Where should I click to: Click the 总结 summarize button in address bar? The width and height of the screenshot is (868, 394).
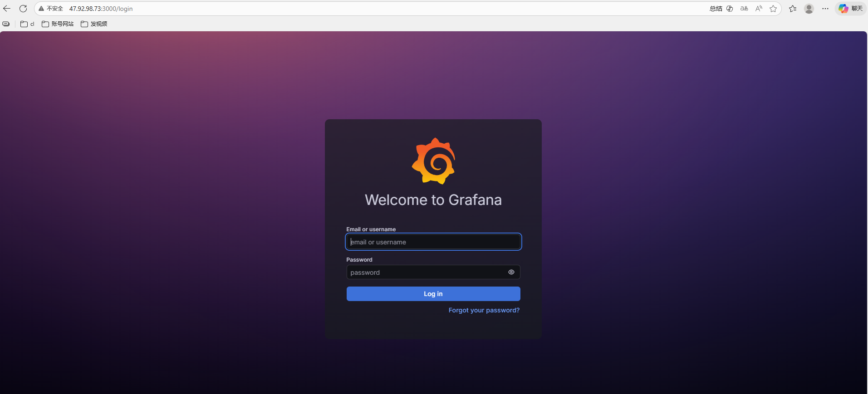[x=716, y=9]
